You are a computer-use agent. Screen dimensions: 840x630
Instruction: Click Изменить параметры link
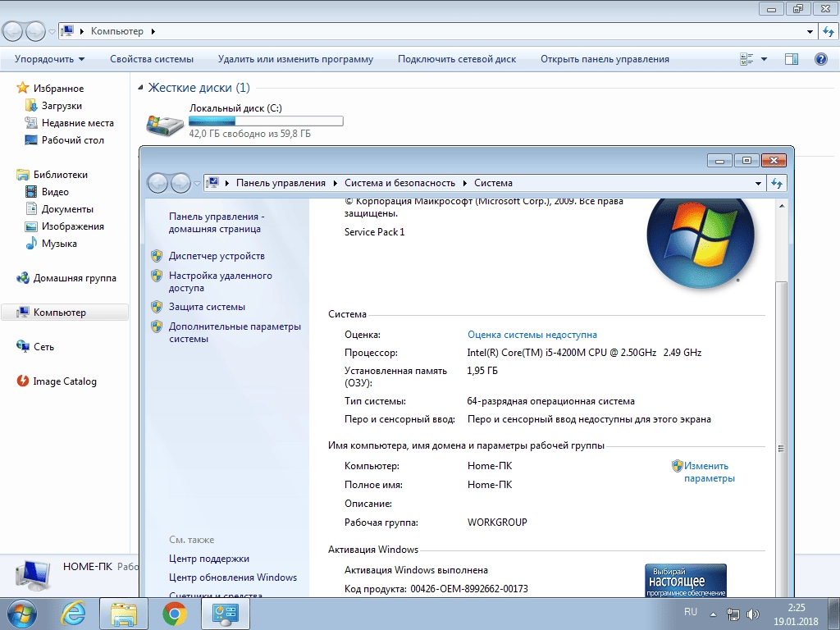tap(708, 472)
